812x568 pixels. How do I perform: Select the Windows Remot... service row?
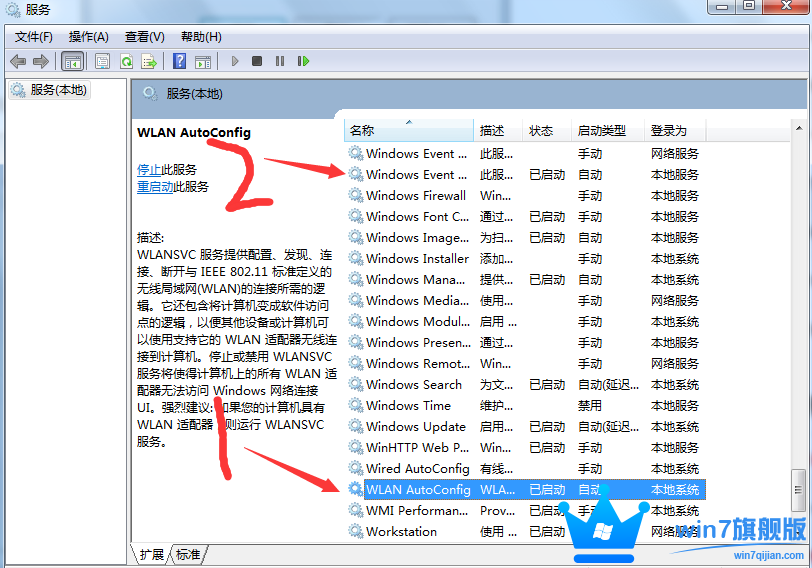click(526, 363)
